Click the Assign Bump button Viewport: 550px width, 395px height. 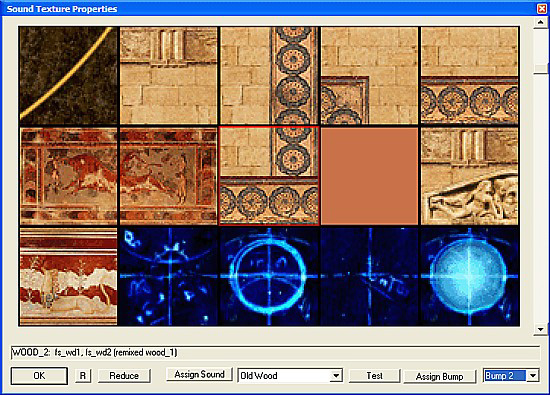pyautogui.click(x=440, y=376)
